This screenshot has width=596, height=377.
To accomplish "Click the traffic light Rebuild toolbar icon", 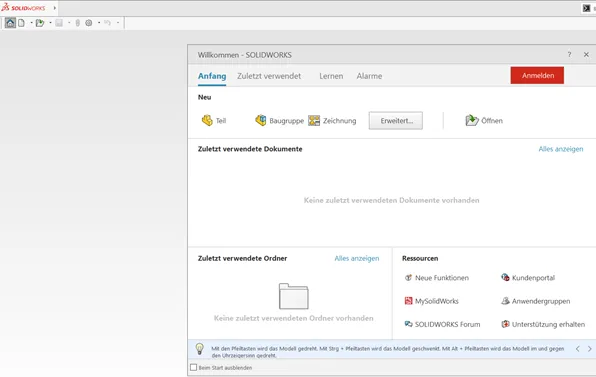I will pyautogui.click(x=78, y=23).
